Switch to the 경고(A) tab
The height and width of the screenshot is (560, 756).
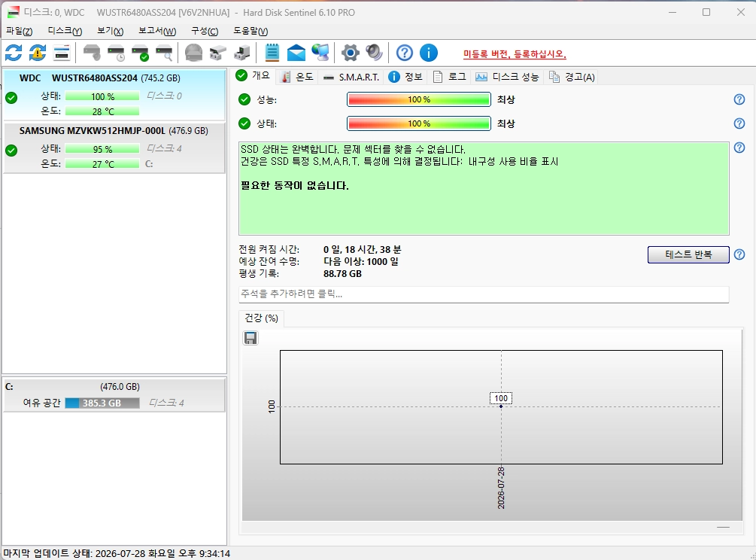(x=572, y=77)
